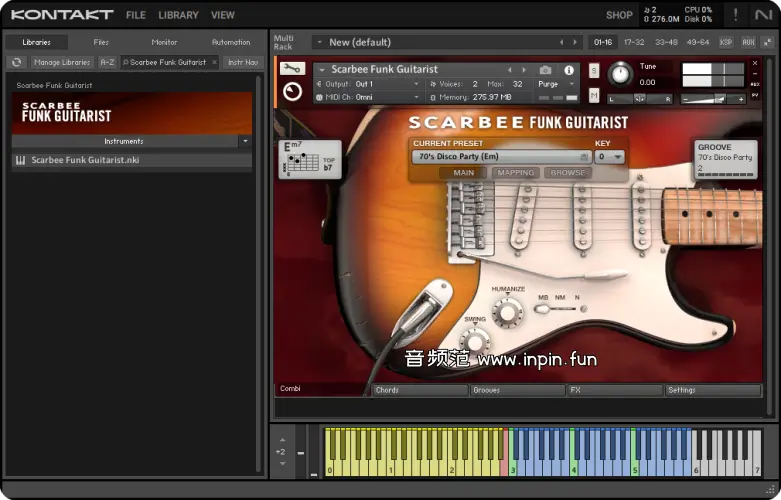
Task: Mute the instrument with M button
Action: coord(594,95)
